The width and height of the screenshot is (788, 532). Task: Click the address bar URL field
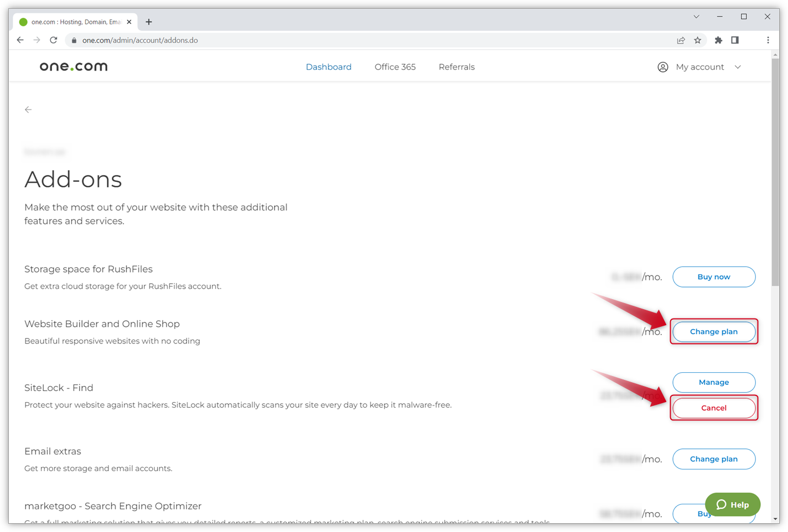332,40
